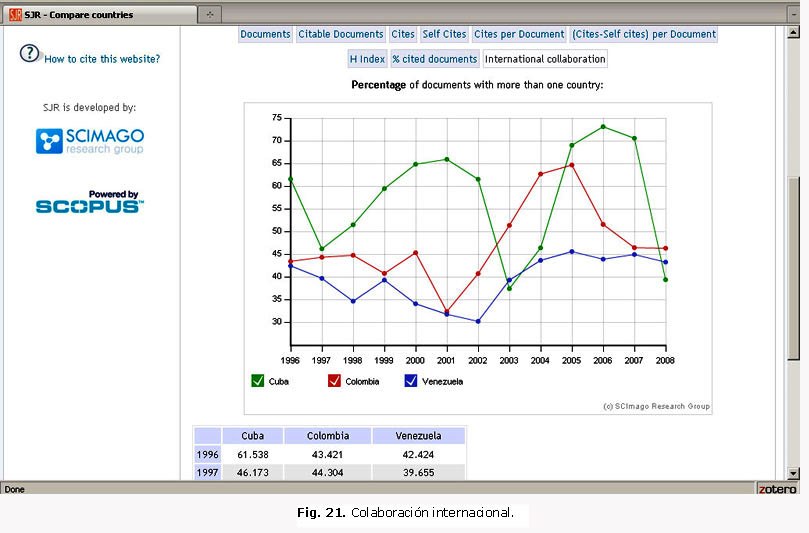Click the question mark help icon
The image size is (809, 533).
click(x=30, y=54)
